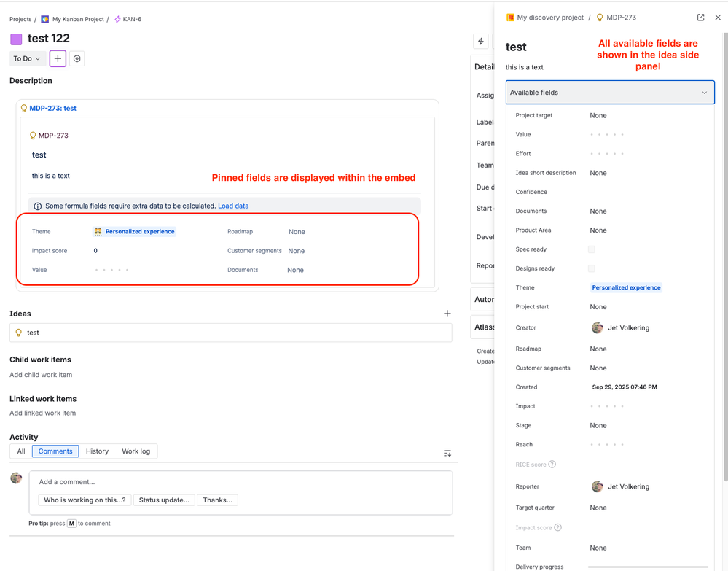Click the My Kanban Project breadcrumb text
The width and height of the screenshot is (728, 571).
pyautogui.click(x=78, y=19)
